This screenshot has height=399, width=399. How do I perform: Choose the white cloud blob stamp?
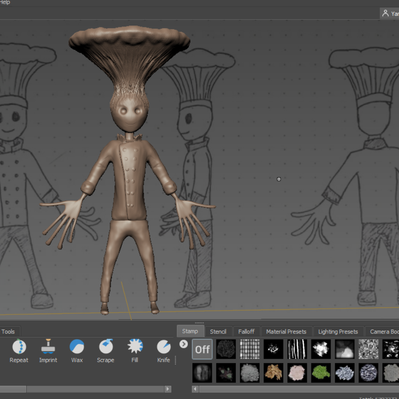click(x=321, y=349)
